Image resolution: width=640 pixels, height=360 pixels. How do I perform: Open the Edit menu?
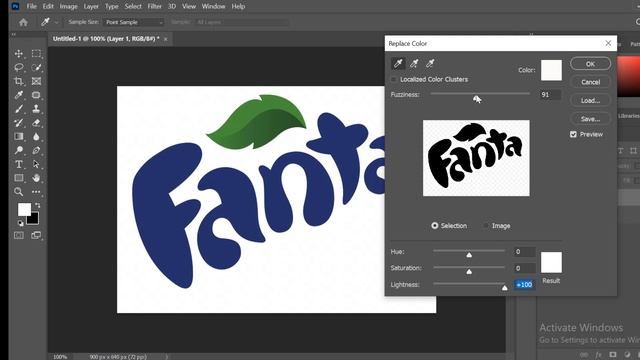click(48, 6)
